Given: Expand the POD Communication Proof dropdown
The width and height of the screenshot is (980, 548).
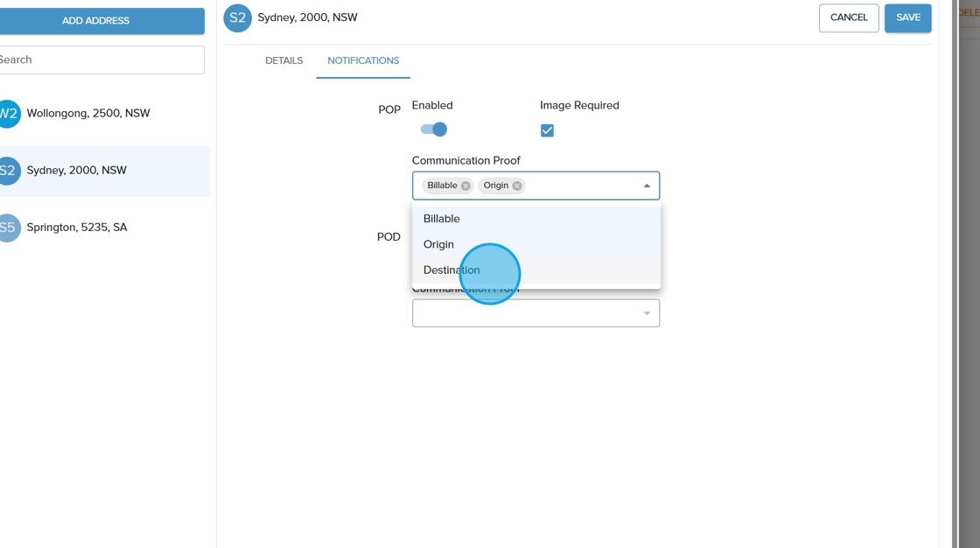Looking at the screenshot, I should tap(647, 313).
